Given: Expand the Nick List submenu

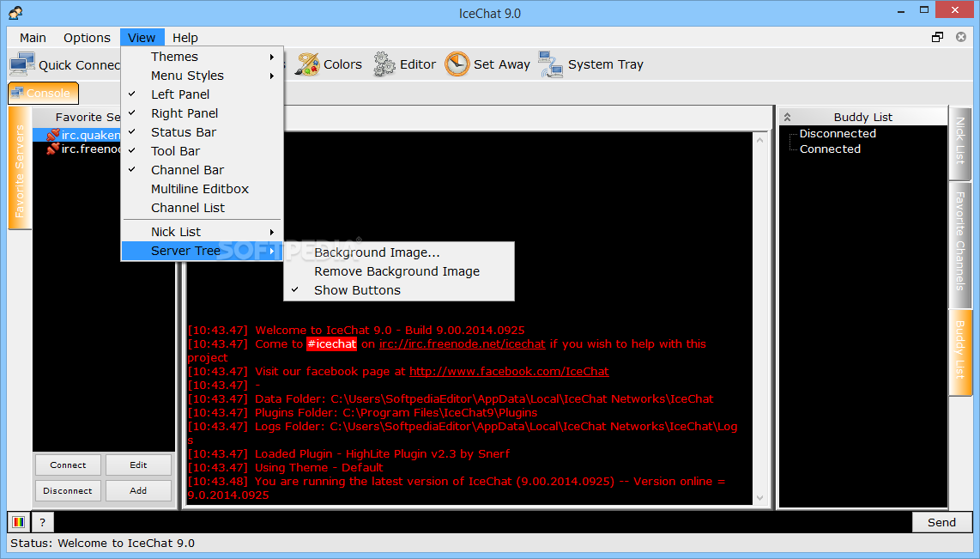Looking at the screenshot, I should (202, 232).
